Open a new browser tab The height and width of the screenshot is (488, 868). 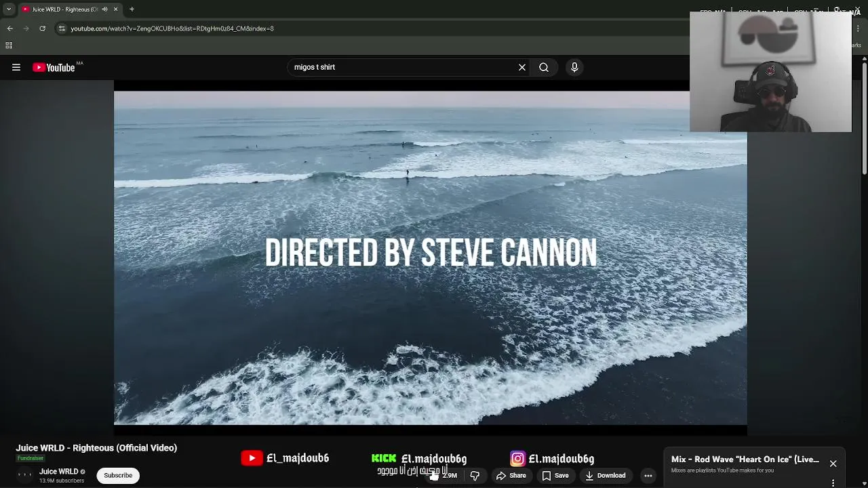tap(132, 9)
